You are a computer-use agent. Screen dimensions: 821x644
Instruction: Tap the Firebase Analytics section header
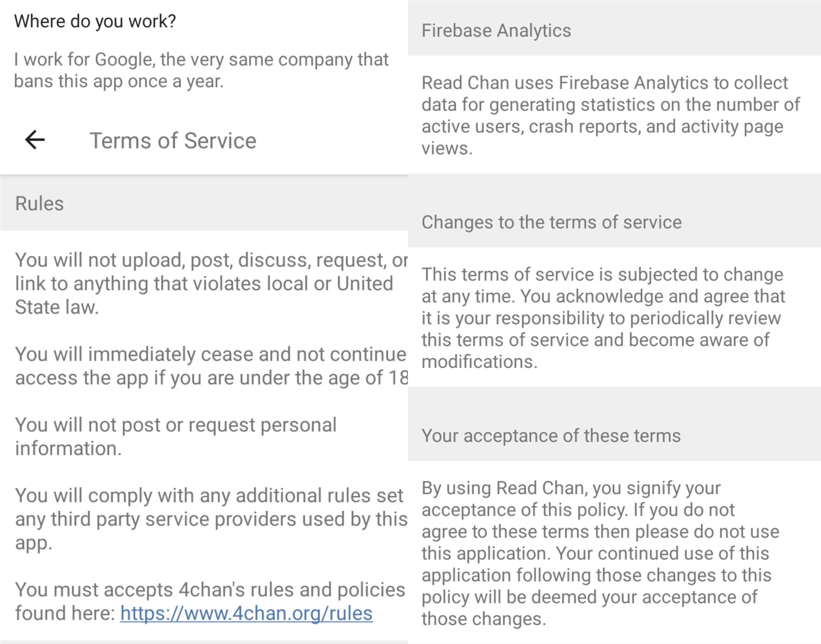[496, 31]
